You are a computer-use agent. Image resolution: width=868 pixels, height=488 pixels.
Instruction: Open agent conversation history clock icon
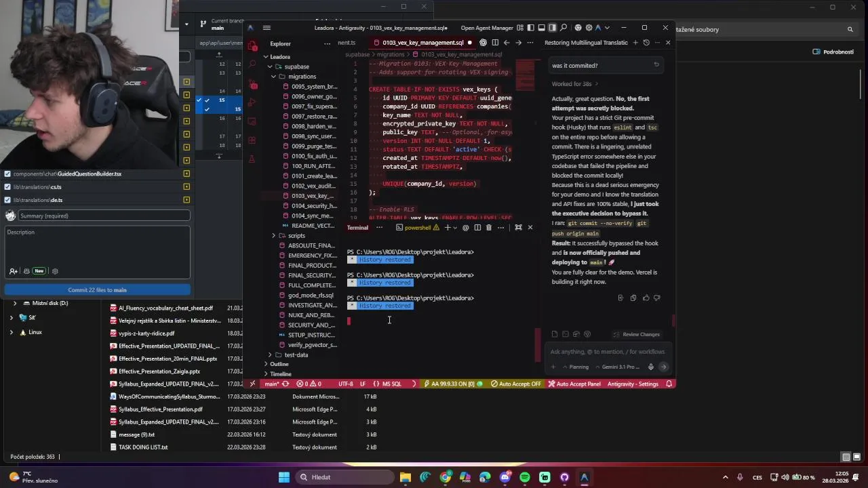pyautogui.click(x=646, y=43)
